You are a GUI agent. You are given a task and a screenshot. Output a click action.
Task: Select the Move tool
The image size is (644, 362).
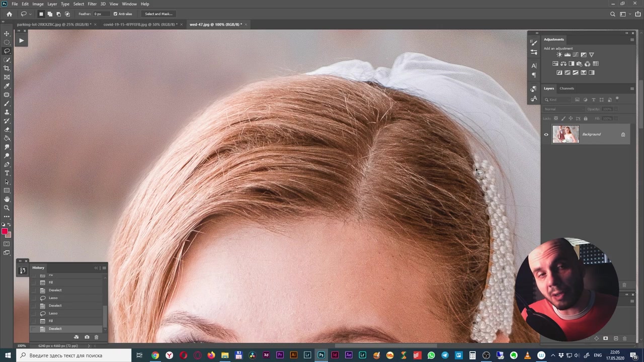[7, 34]
